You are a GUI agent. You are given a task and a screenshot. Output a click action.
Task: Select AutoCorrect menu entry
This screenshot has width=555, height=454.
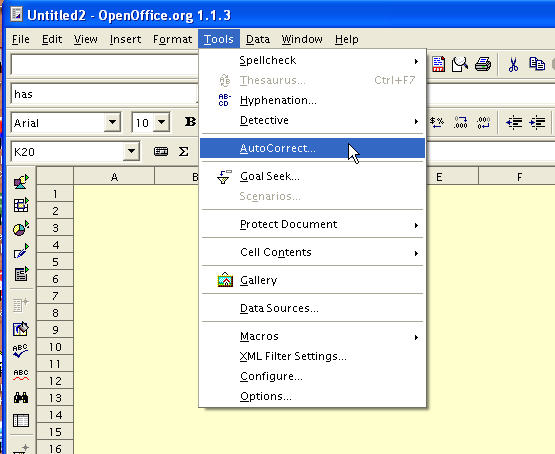(313, 148)
